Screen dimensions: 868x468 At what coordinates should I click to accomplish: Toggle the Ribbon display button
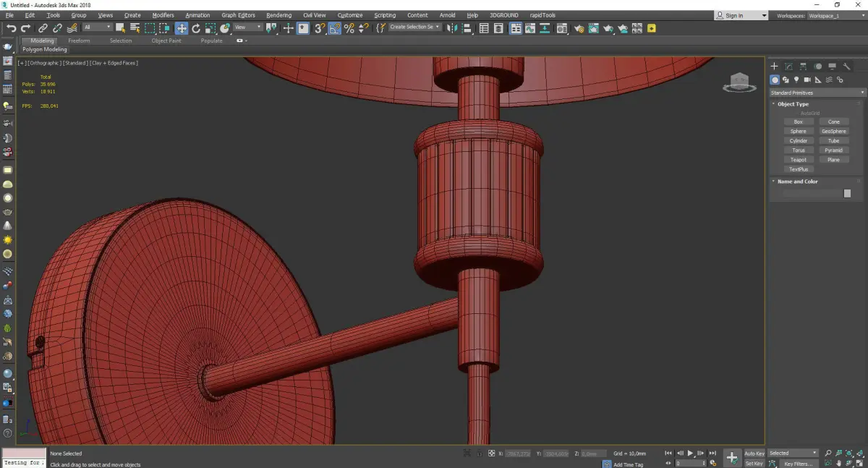point(516,28)
